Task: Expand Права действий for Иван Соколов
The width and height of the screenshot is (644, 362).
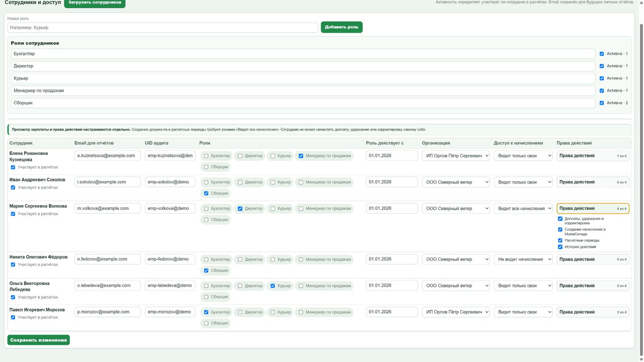Action: (x=593, y=182)
